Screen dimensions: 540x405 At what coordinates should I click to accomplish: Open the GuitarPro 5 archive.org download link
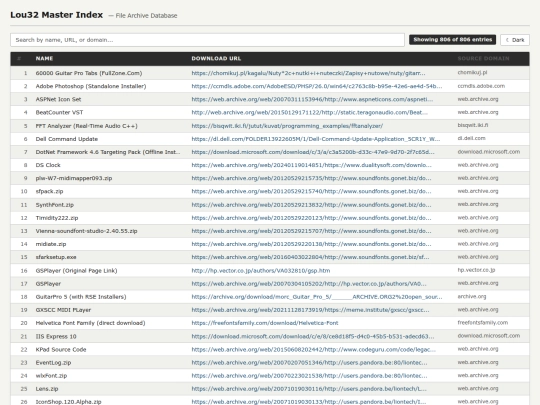(317, 297)
